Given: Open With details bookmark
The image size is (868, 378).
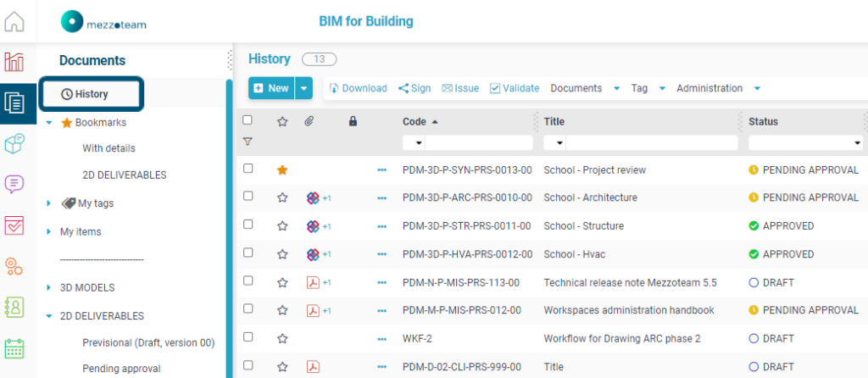Looking at the screenshot, I should coord(108,148).
